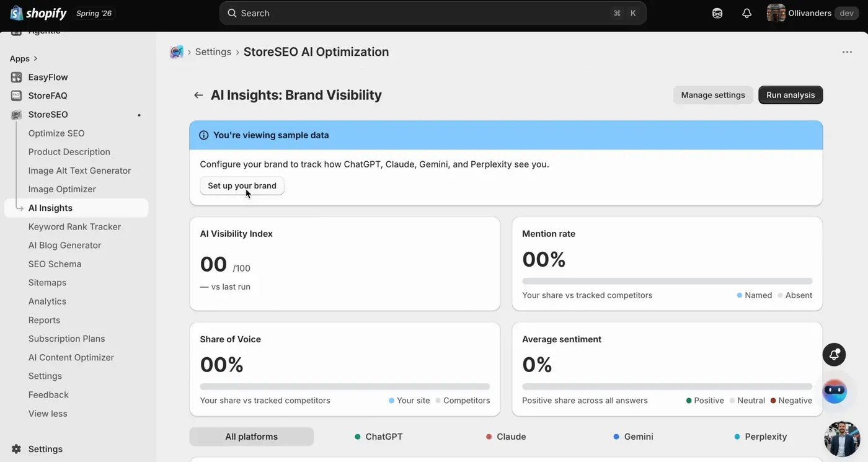Open the Sidekick assistant icon in top bar
Image resolution: width=868 pixels, height=462 pixels.
717,13
